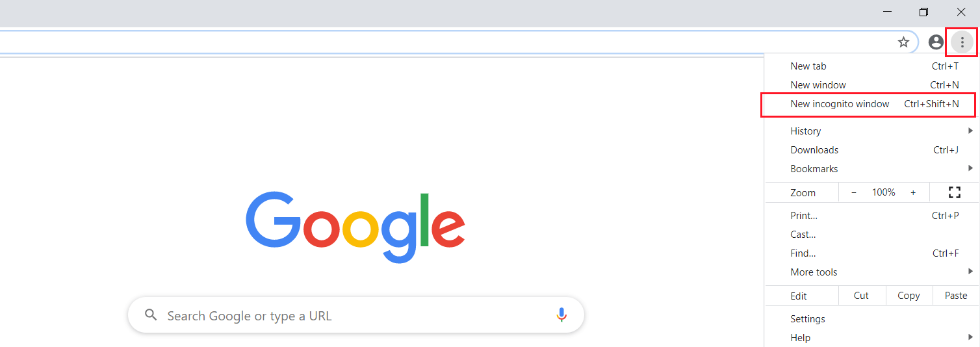The image size is (980, 347).
Task: Click the Search Google or type a URL box
Action: pyautogui.click(x=351, y=316)
